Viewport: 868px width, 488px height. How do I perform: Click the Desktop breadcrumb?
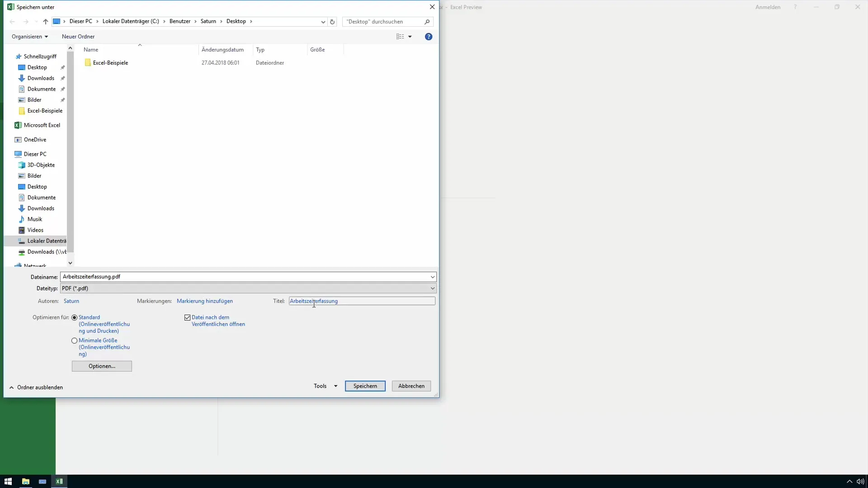point(236,21)
